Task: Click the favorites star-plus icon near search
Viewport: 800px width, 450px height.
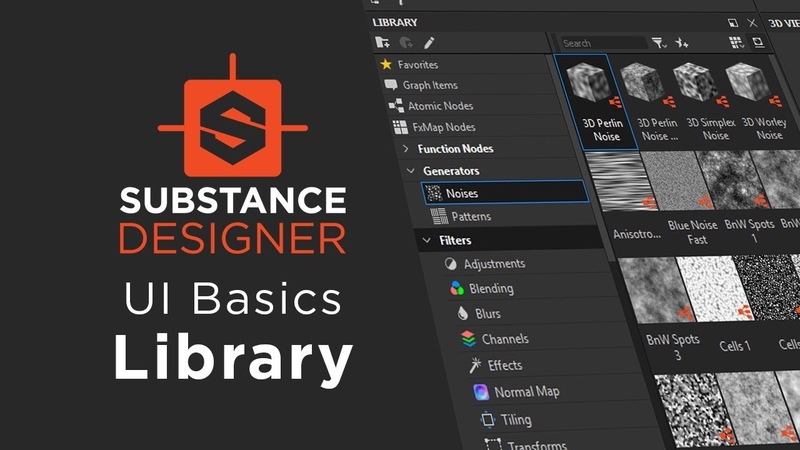Action: (682, 43)
